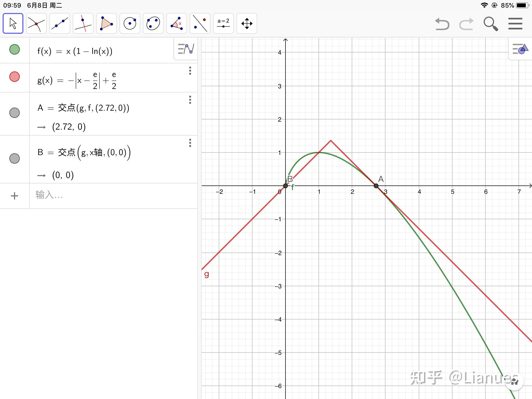The height and width of the screenshot is (399, 532).
Task: Click the input field to add expression
Action: pyautogui.click(x=113, y=195)
